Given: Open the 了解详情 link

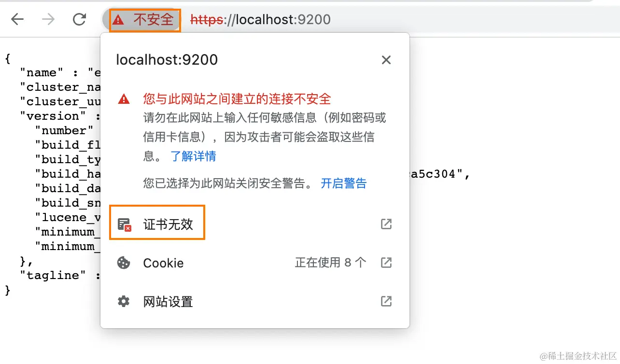Looking at the screenshot, I should [193, 156].
